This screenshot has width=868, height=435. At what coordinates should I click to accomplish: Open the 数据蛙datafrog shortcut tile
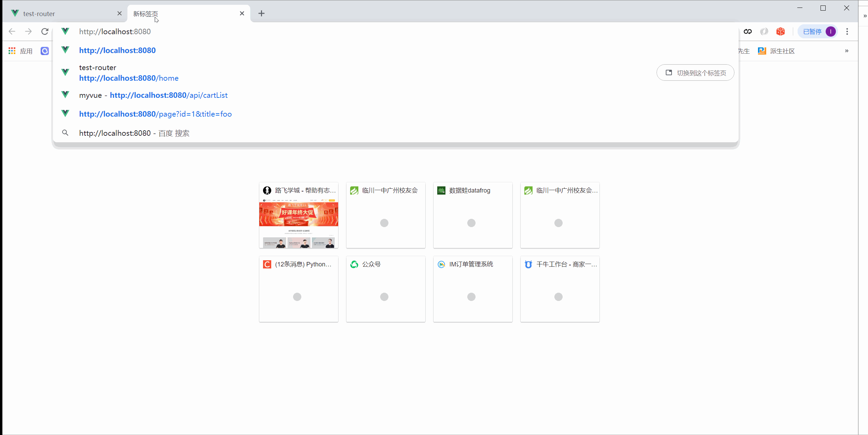pos(472,215)
